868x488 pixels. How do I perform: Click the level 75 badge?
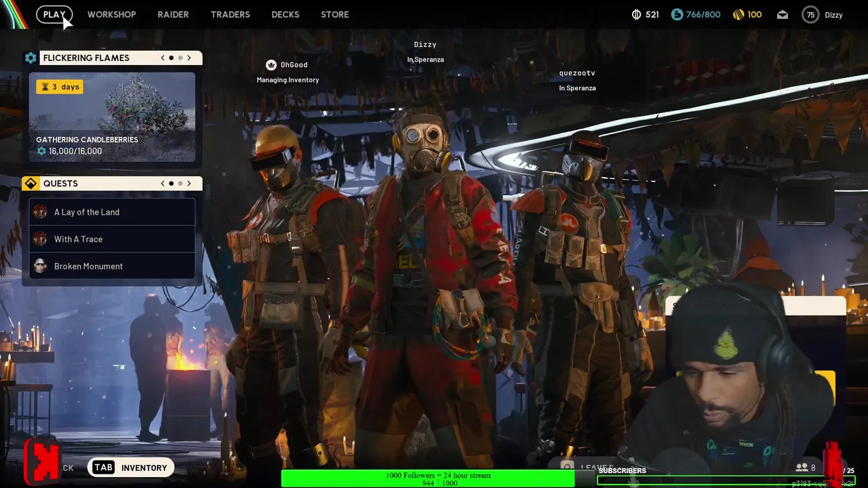tap(810, 14)
